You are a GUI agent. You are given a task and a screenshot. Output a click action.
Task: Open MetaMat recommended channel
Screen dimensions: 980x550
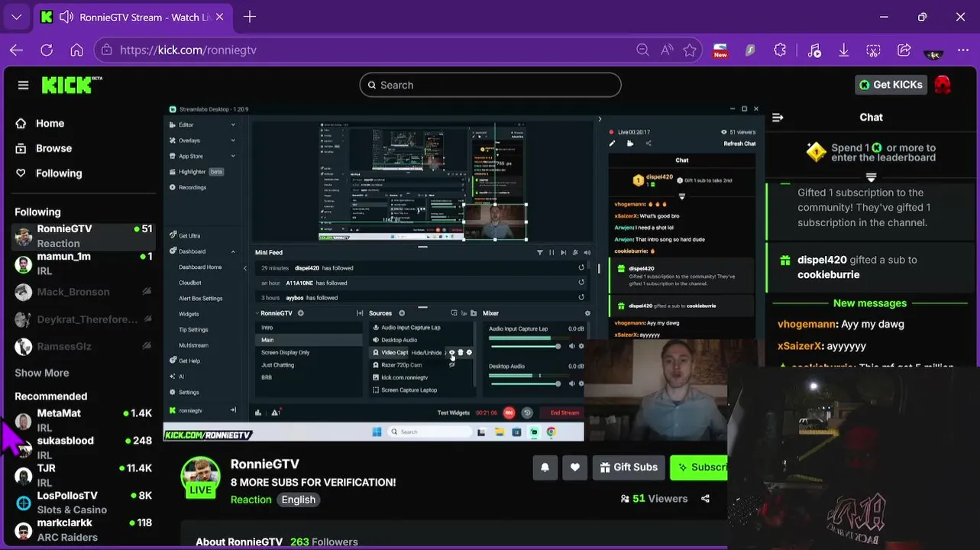(x=83, y=419)
